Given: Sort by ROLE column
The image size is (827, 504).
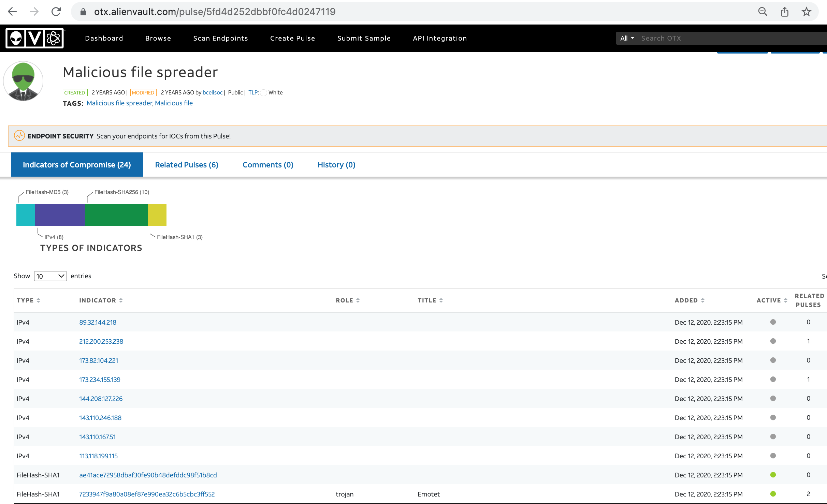Looking at the screenshot, I should 348,300.
